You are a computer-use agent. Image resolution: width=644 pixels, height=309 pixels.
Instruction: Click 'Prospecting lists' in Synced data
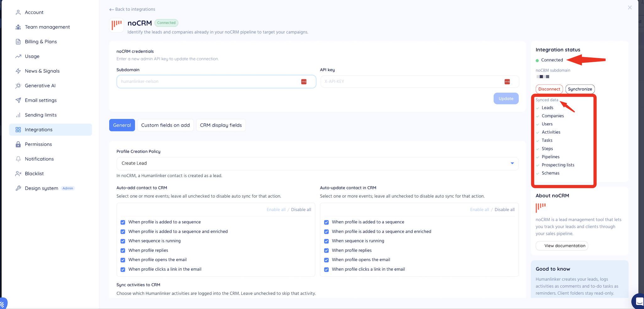coord(558,165)
